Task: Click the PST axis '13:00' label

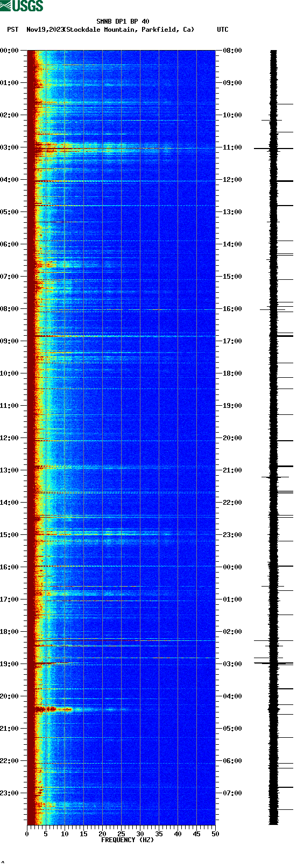Action: 10,470
